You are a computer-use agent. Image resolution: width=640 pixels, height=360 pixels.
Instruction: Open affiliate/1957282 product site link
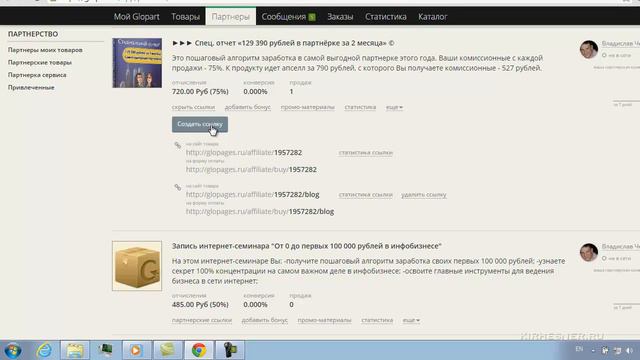click(244, 153)
